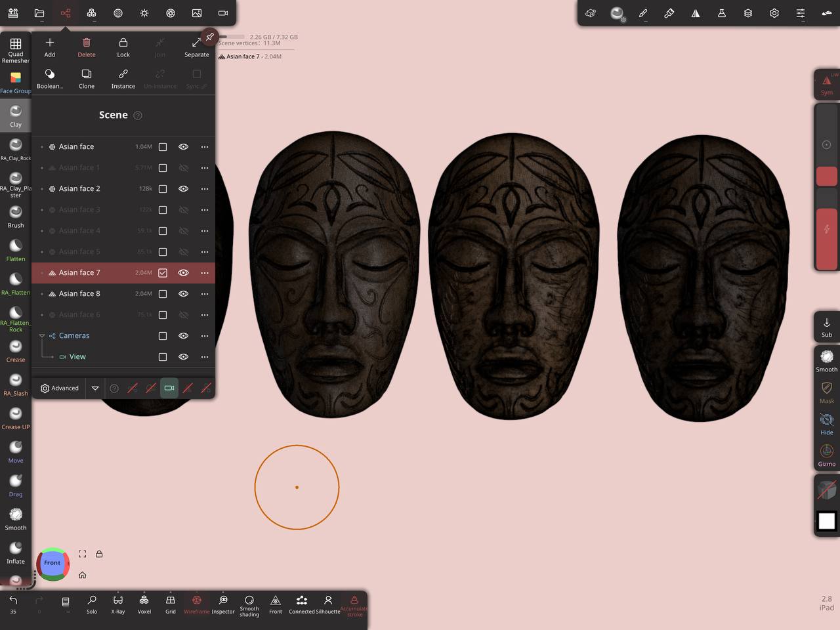This screenshot has width=840, height=630.
Task: Select the Clay brush tool
Action: [x=16, y=115]
